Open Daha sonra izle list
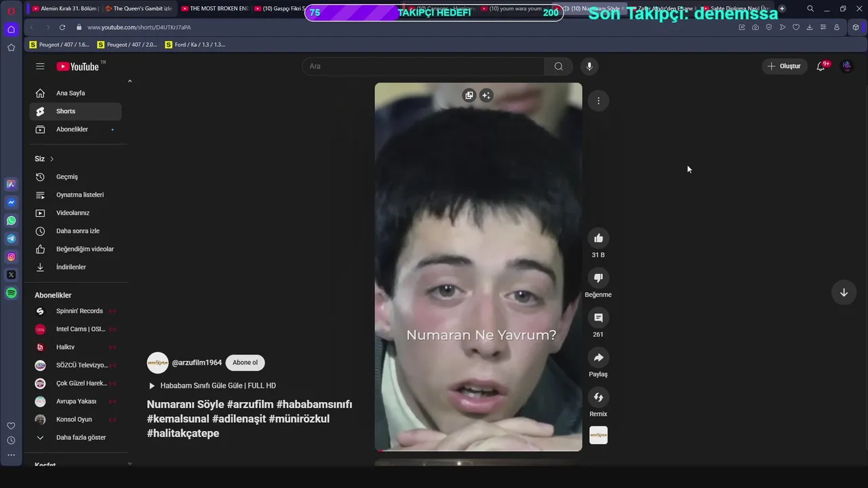Screen dimensions: 868x488 click(75, 231)
